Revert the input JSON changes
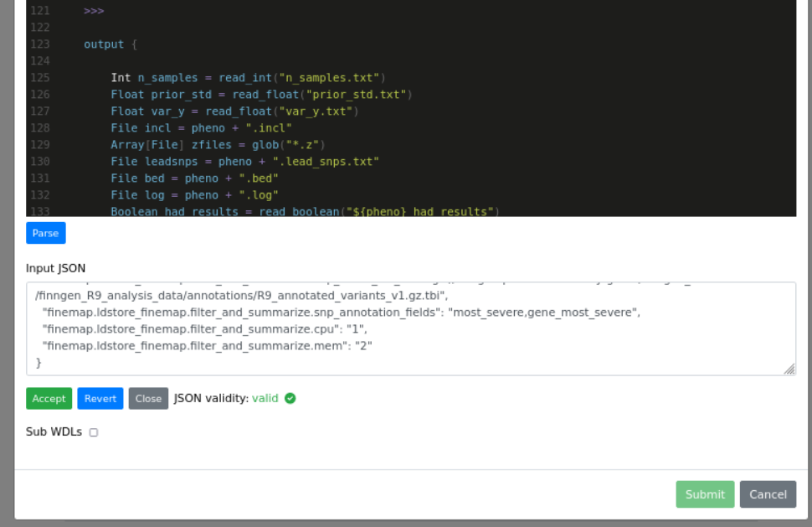The image size is (812, 527). point(100,399)
